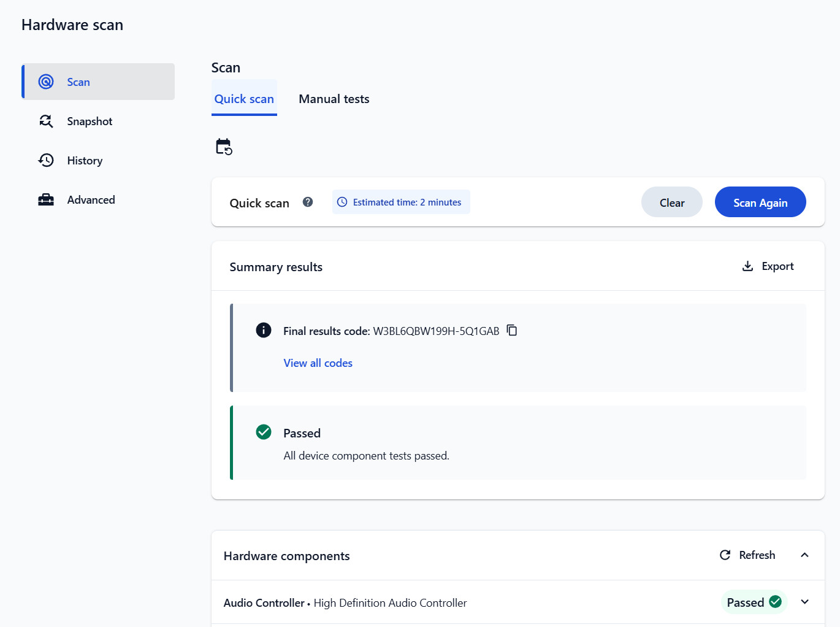Click the Quick scan help question icon
The image size is (840, 627).
308,202
